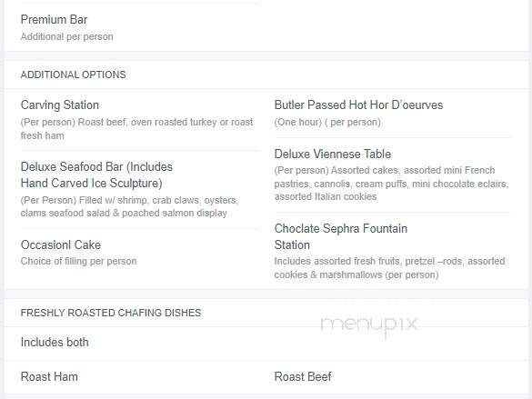532x399 pixels.
Task: Click '(One hour) (per person)' description
Action: click(x=327, y=122)
